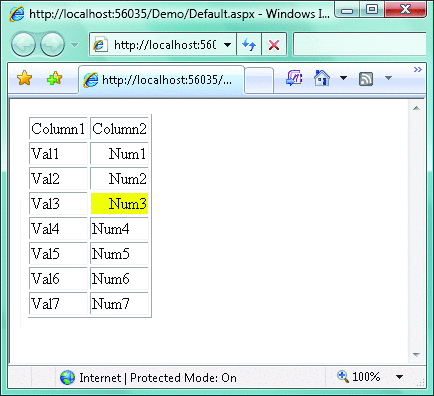
Task: Maximize the Internet Explorer window
Action: [372, 10]
